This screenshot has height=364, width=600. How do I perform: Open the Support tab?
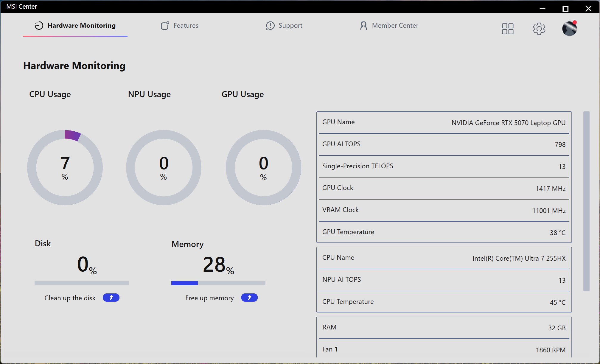pos(290,26)
